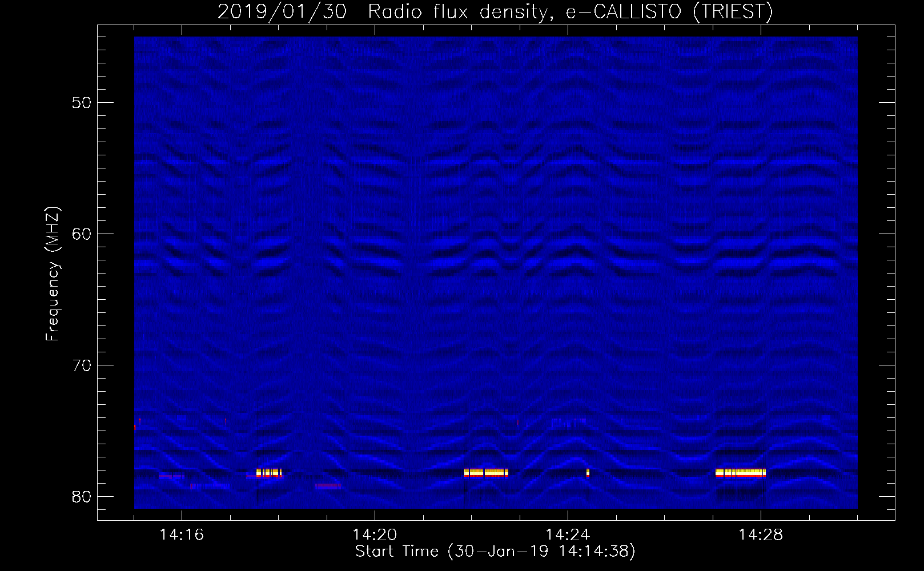
Task: Click the '14:28' time tick label
Action: [761, 535]
